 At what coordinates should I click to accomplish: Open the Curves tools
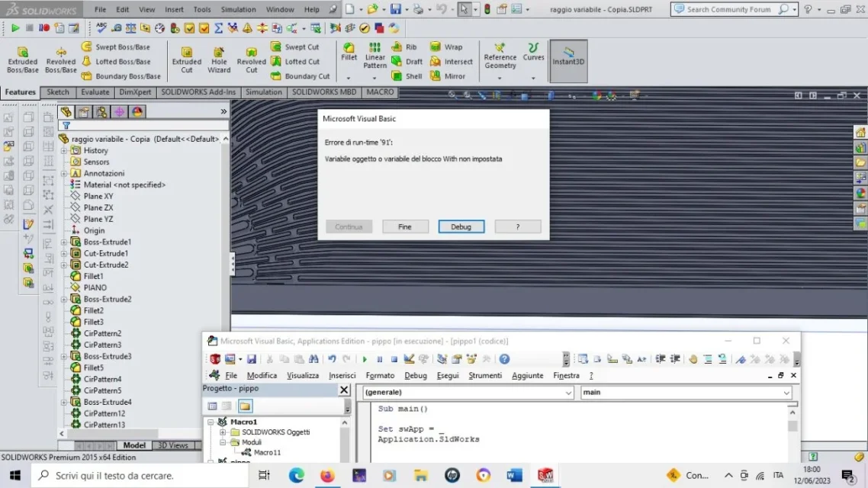[533, 51]
